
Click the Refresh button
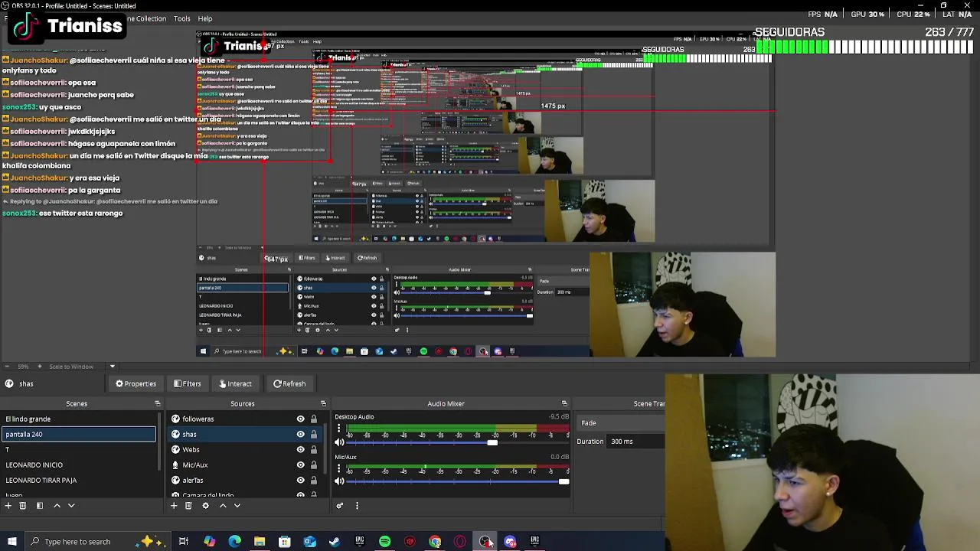coord(289,383)
